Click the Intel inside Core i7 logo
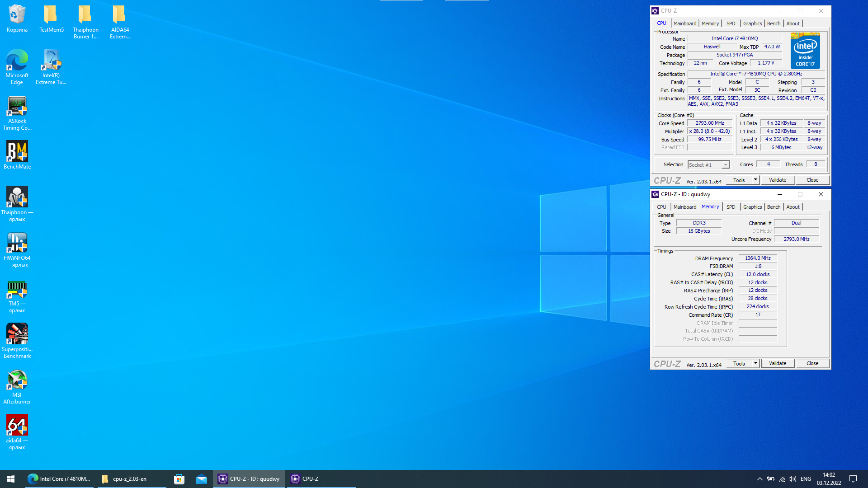The width and height of the screenshot is (868, 488). 805,51
